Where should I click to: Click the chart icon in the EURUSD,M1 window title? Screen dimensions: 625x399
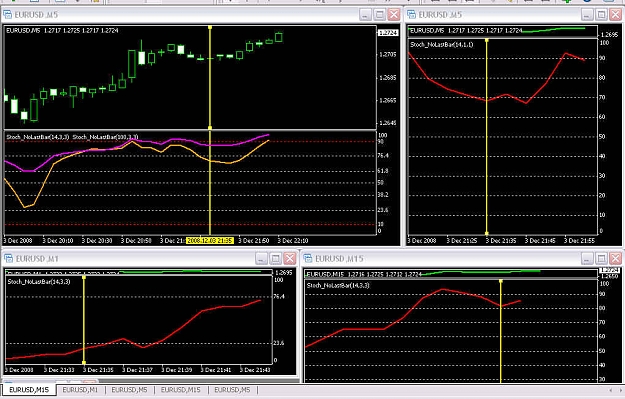pyautogui.click(x=8, y=259)
